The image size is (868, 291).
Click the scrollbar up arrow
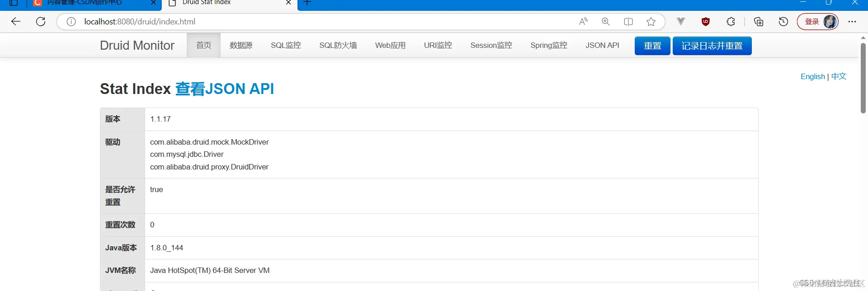pos(863,38)
